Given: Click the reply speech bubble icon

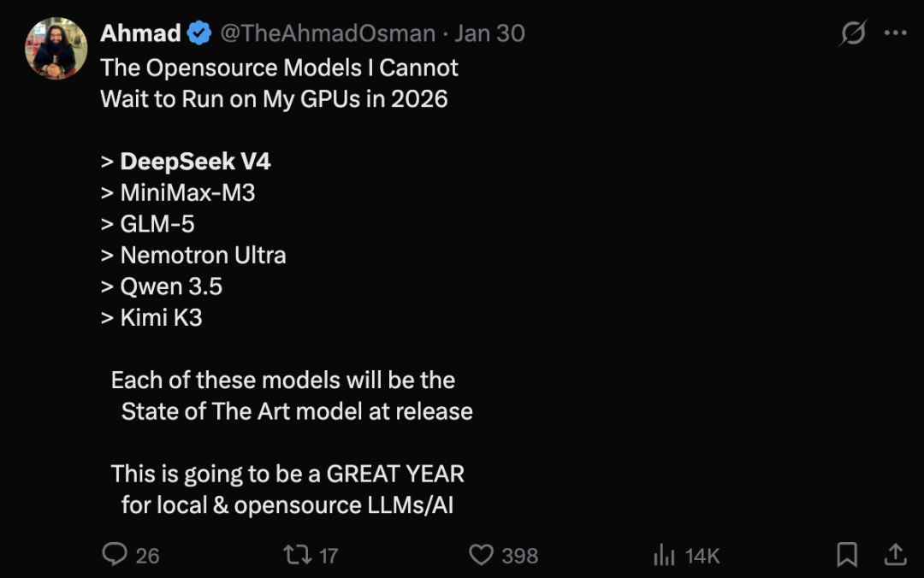Looking at the screenshot, I should tap(115, 555).
